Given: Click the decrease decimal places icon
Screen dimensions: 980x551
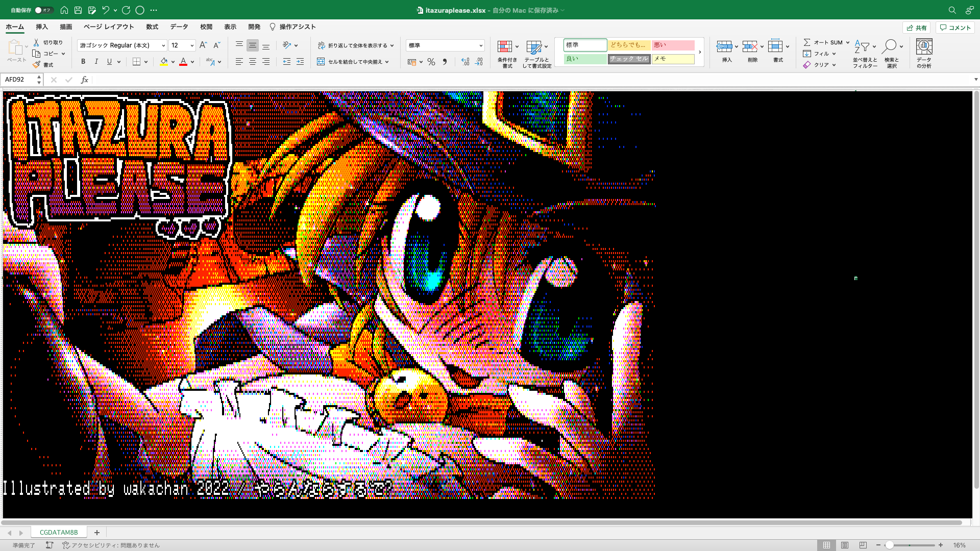Looking at the screenshot, I should (x=479, y=62).
